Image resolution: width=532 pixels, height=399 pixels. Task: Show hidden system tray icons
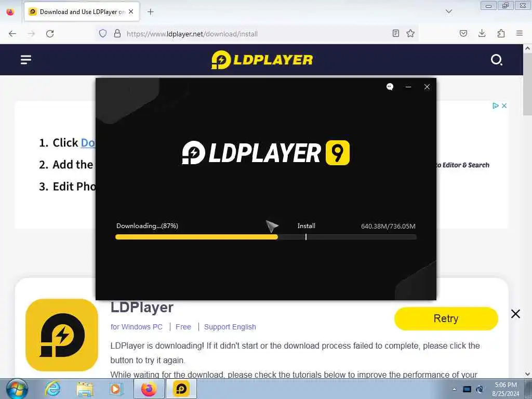(x=454, y=389)
